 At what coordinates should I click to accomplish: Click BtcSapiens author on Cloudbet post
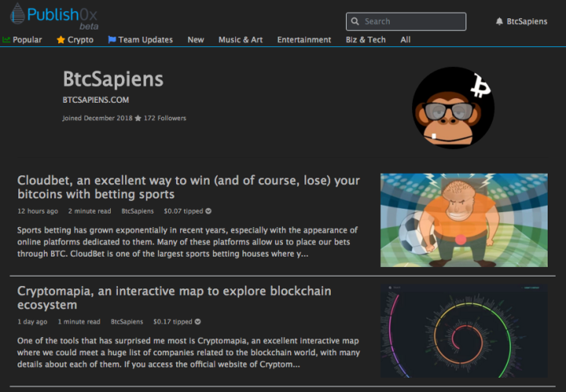coord(138,211)
